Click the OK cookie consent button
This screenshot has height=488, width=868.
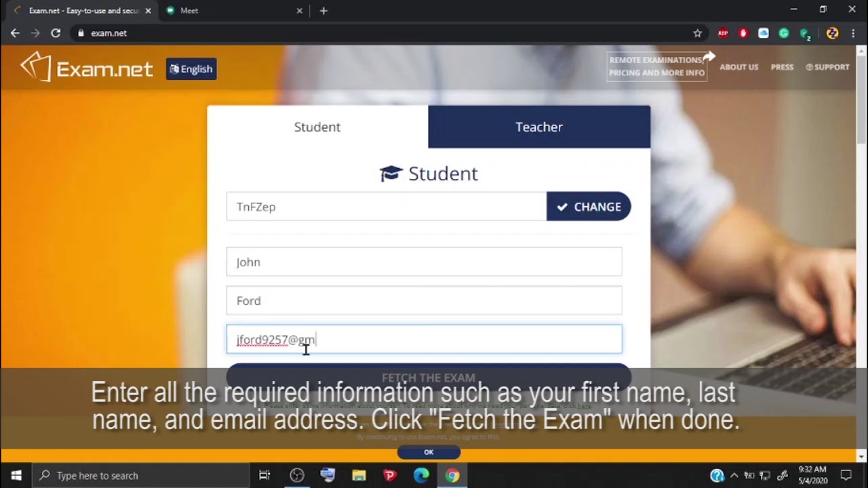429,452
